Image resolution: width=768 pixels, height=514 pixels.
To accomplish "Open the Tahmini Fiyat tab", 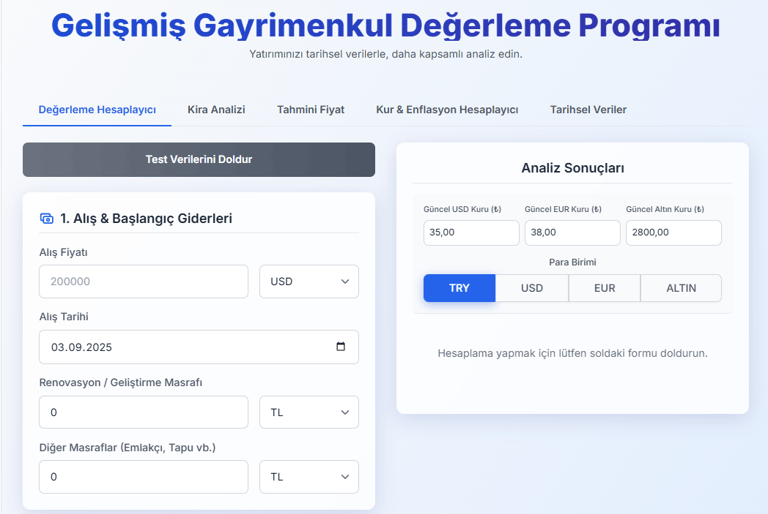I will tap(311, 110).
